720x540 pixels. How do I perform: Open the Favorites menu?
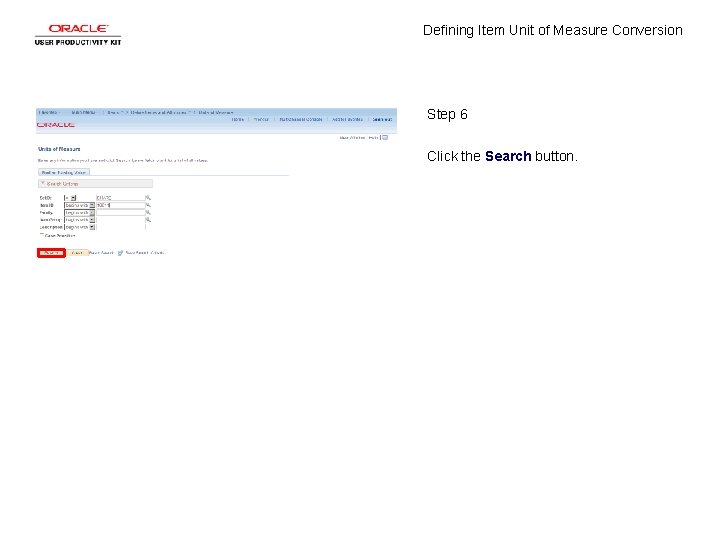pos(49,112)
